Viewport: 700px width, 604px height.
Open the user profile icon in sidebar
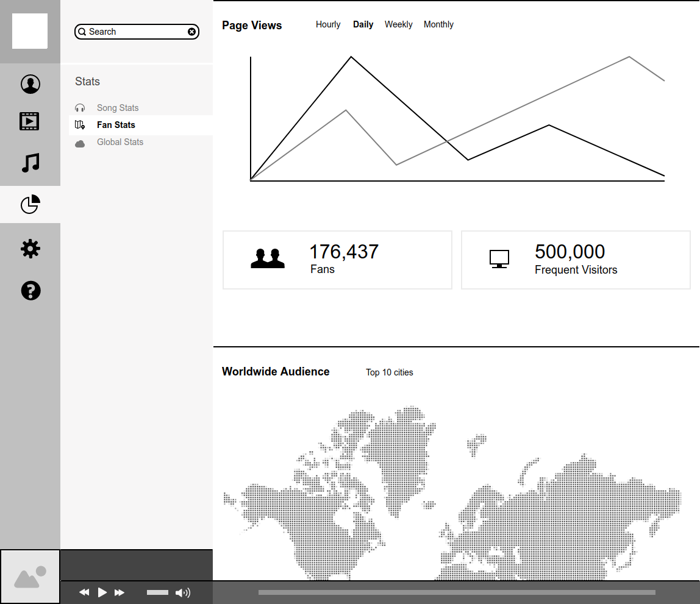click(30, 84)
